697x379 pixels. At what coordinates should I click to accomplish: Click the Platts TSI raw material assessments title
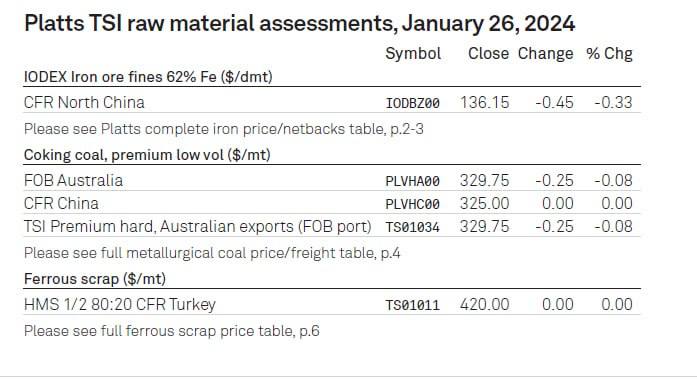pyautogui.click(x=300, y=23)
